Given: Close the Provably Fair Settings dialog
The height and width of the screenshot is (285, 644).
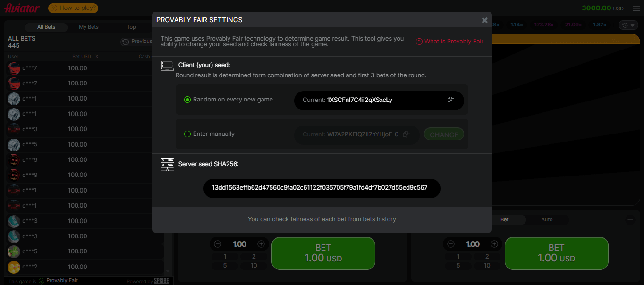Looking at the screenshot, I should click(x=484, y=20).
